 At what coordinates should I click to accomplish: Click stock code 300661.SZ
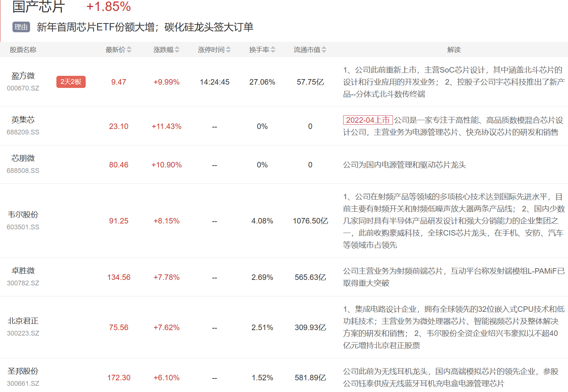pyautogui.click(x=23, y=384)
